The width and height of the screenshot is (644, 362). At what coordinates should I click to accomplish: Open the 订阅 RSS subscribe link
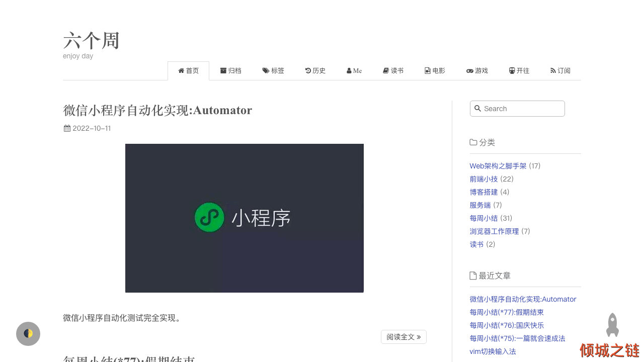[x=560, y=71]
